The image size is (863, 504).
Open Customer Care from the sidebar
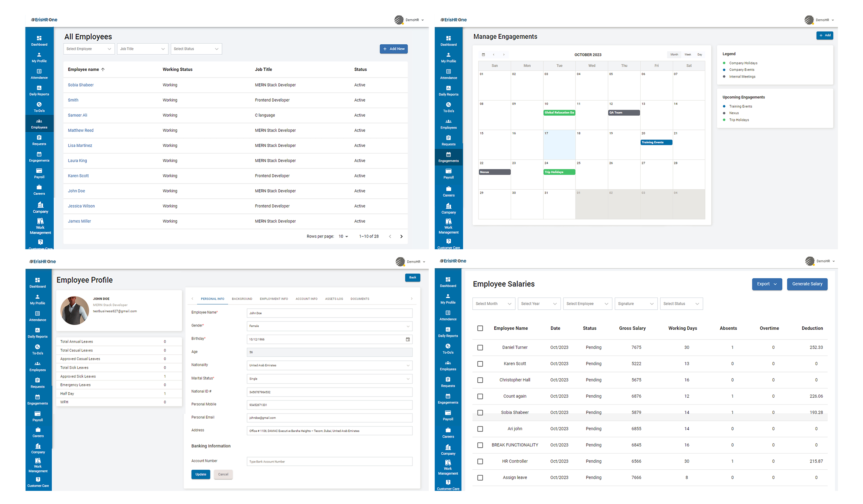(x=39, y=244)
